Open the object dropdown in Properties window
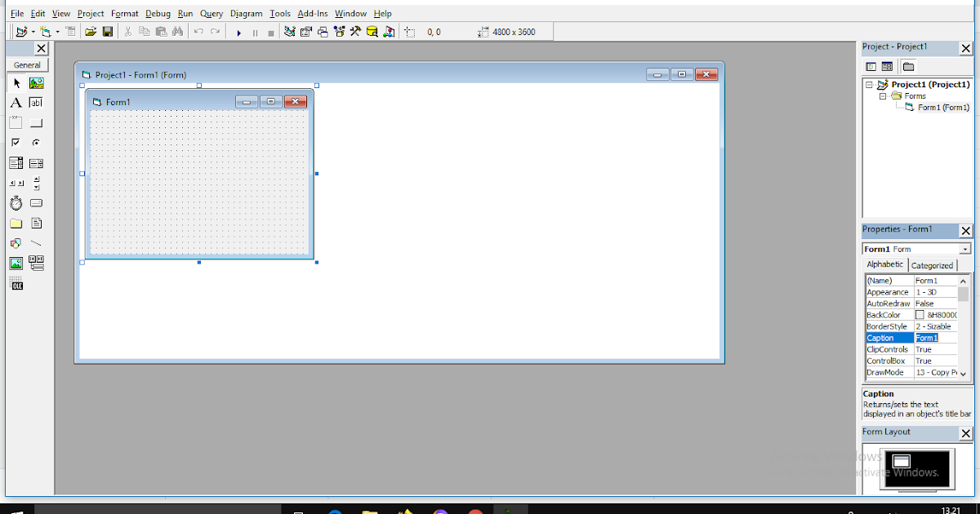The width and height of the screenshot is (980, 514). (965, 248)
